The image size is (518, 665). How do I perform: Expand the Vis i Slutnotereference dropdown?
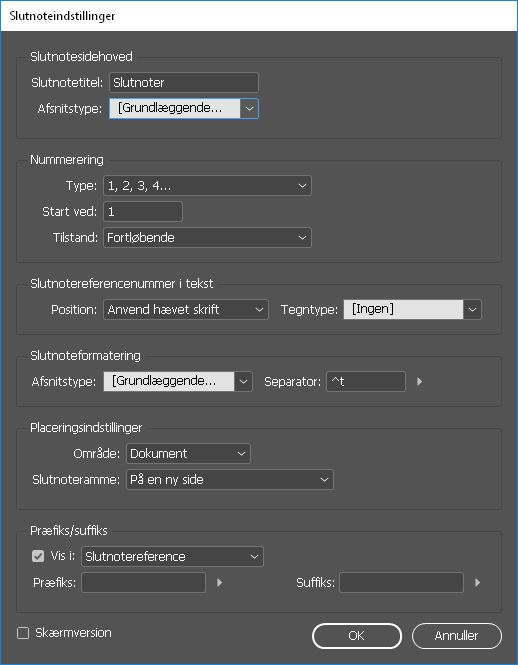(x=172, y=556)
